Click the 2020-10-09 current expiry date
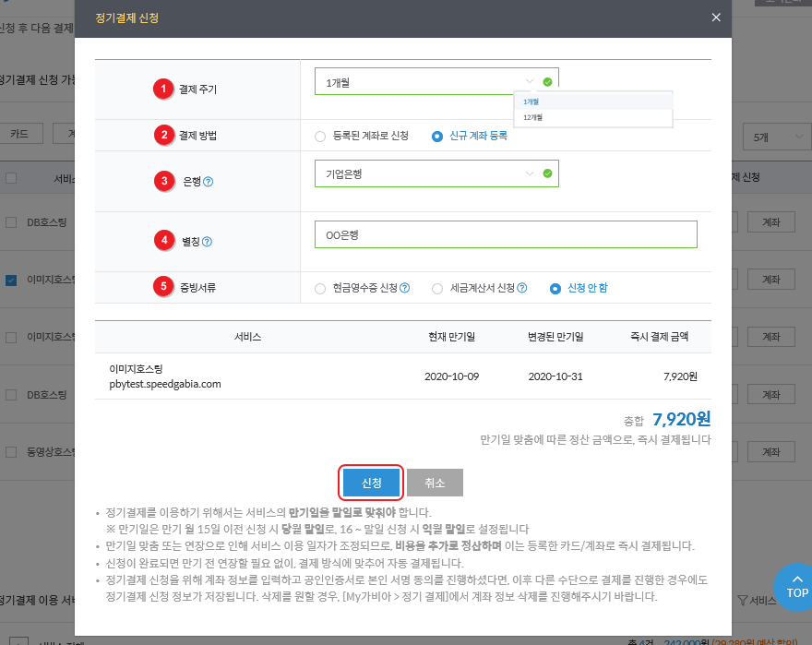 pyautogui.click(x=451, y=376)
